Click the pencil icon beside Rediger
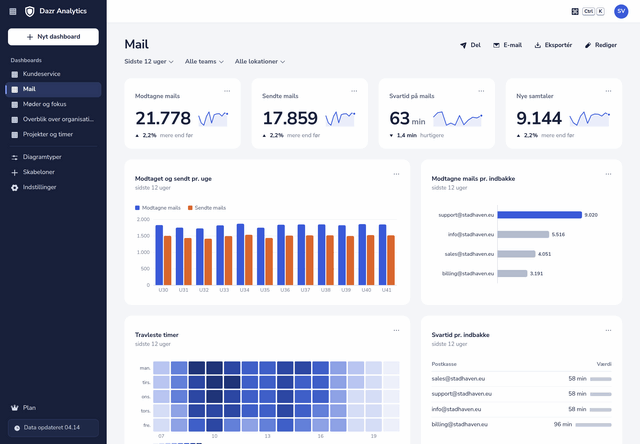 point(588,45)
